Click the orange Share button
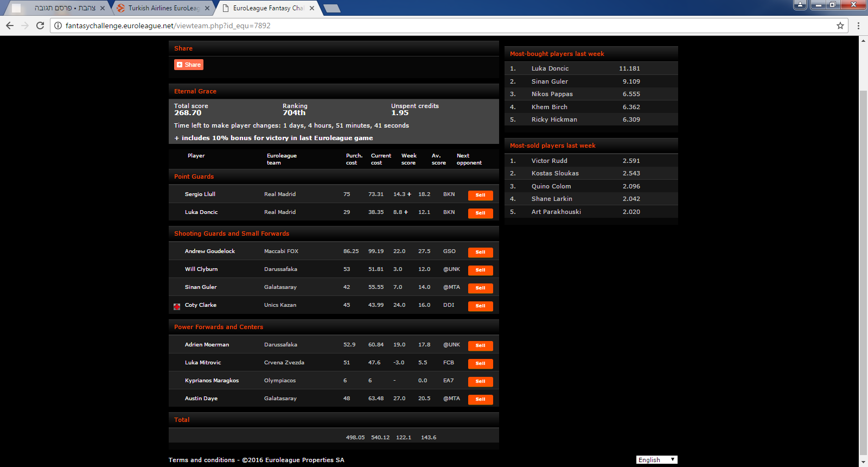868x467 pixels. (189, 65)
